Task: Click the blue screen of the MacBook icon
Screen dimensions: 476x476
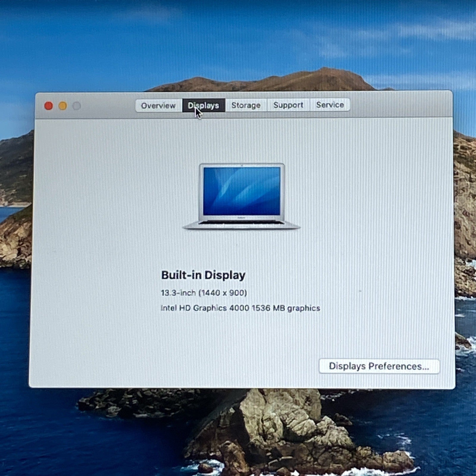Action: tap(242, 191)
